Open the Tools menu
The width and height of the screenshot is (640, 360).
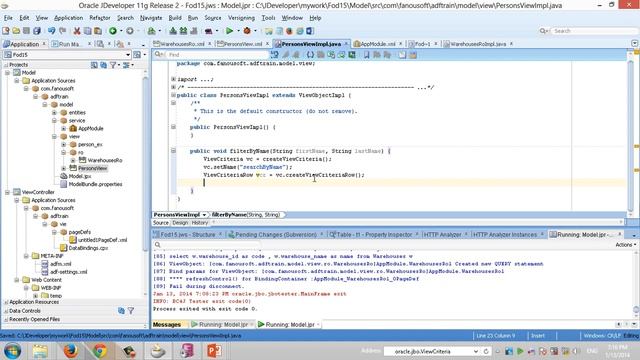point(268,18)
